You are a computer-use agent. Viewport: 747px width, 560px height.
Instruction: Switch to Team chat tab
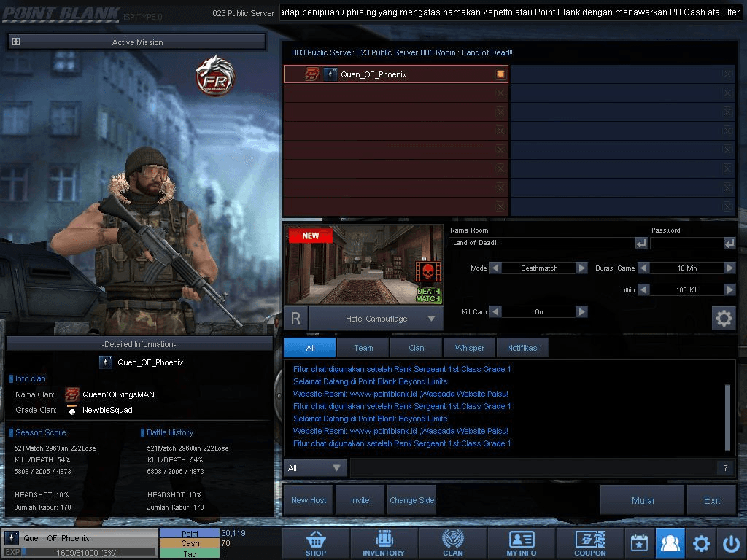click(363, 348)
